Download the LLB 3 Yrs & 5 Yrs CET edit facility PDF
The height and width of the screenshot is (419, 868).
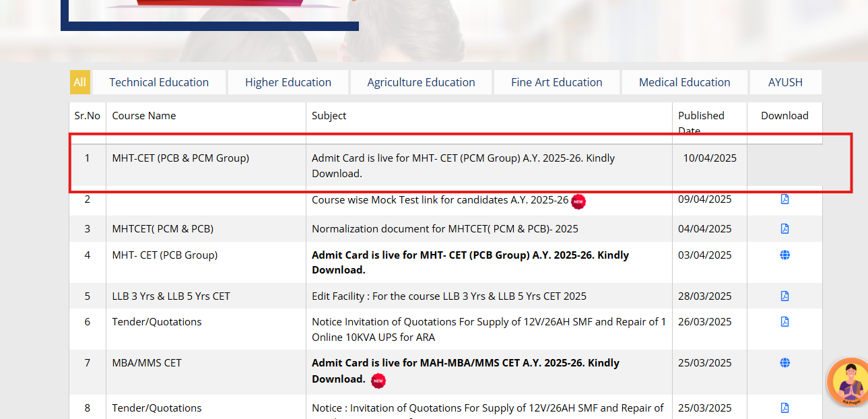click(x=784, y=295)
